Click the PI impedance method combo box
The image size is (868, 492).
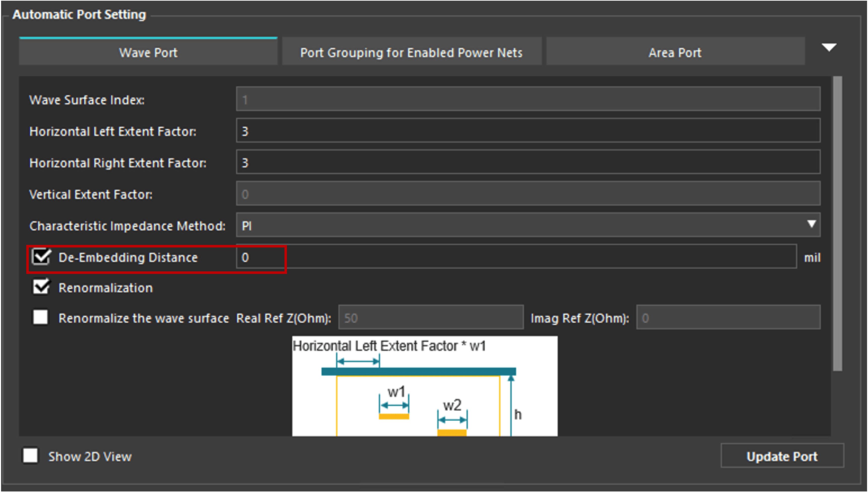click(507, 225)
